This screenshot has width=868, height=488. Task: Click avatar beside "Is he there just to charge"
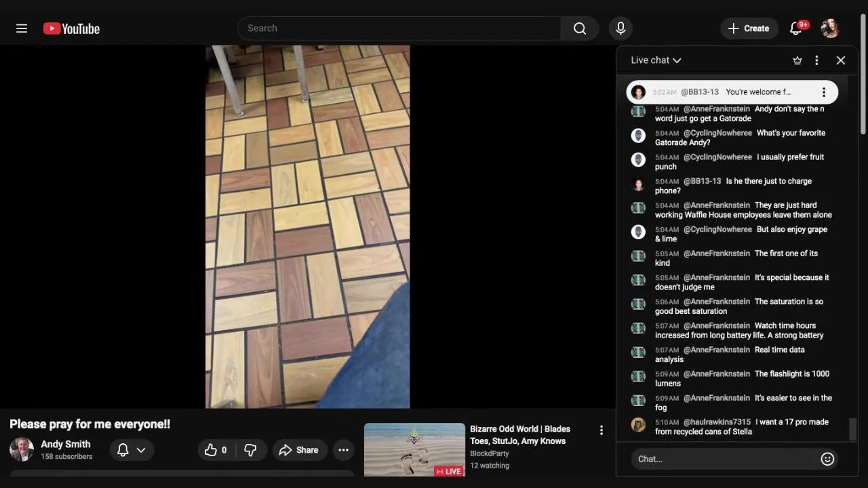tap(638, 184)
